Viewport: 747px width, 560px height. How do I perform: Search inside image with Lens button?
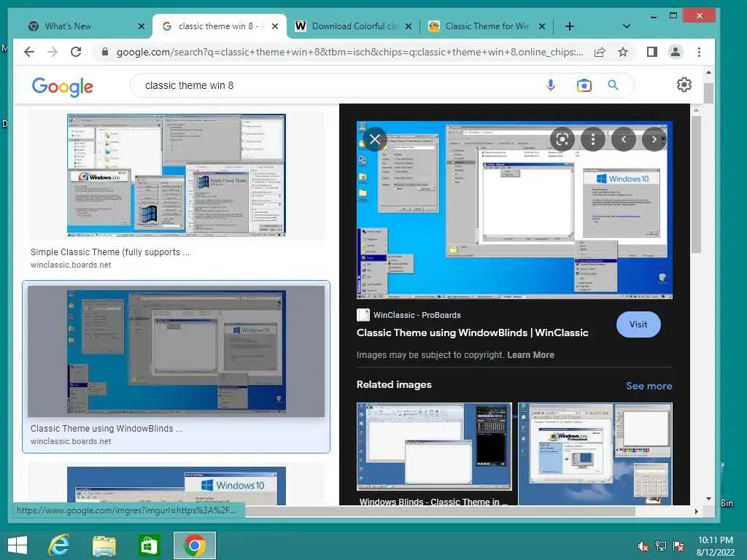point(562,139)
